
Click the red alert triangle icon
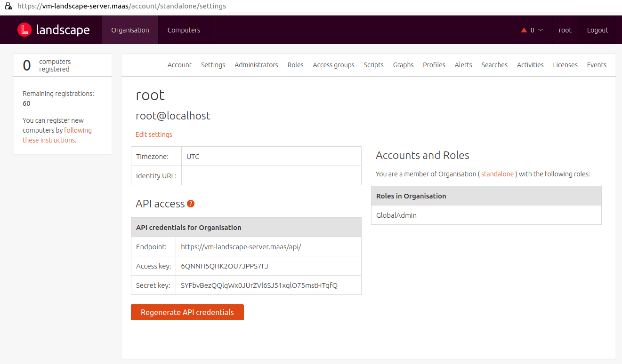click(x=523, y=29)
